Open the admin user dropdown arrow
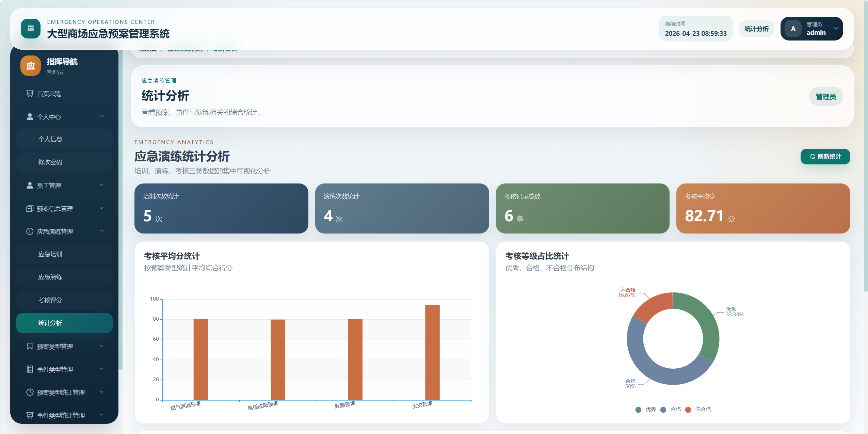 [836, 29]
